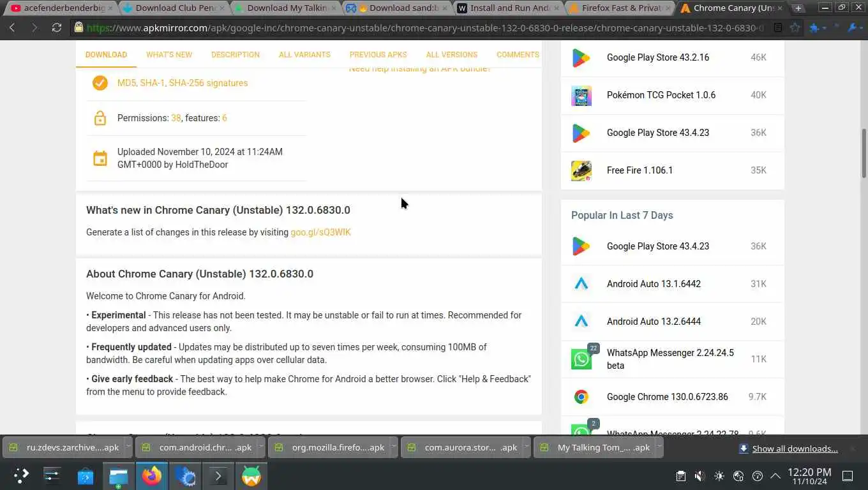Adjust brightness via tray sun icon

tap(719, 476)
